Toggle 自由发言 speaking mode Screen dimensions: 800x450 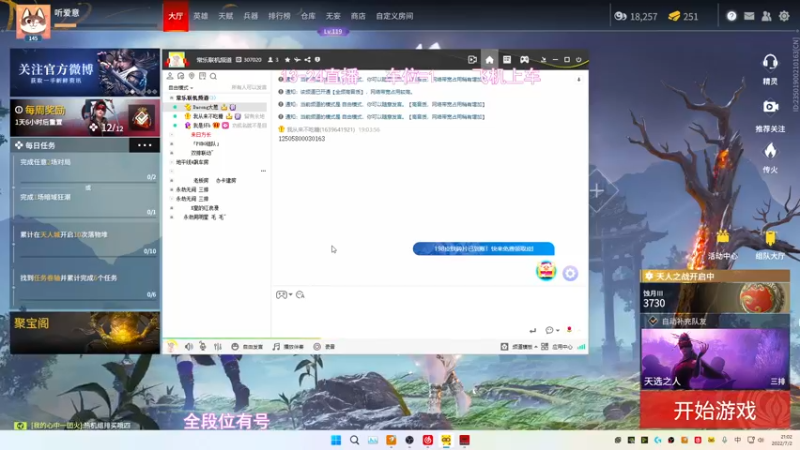coord(247,346)
